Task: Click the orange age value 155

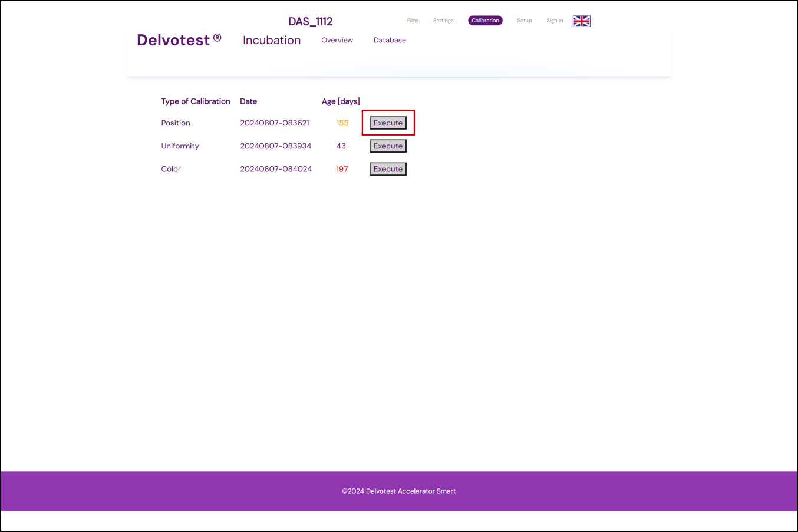Action: click(342, 123)
